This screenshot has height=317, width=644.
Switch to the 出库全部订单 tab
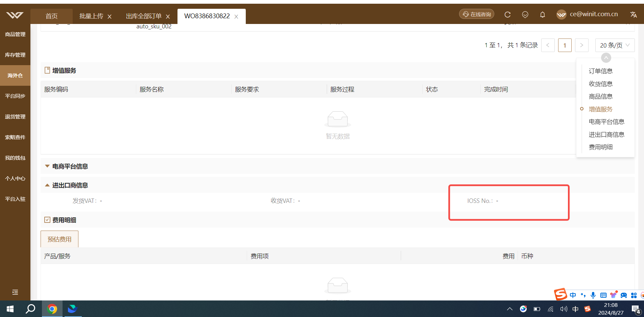coord(144,16)
